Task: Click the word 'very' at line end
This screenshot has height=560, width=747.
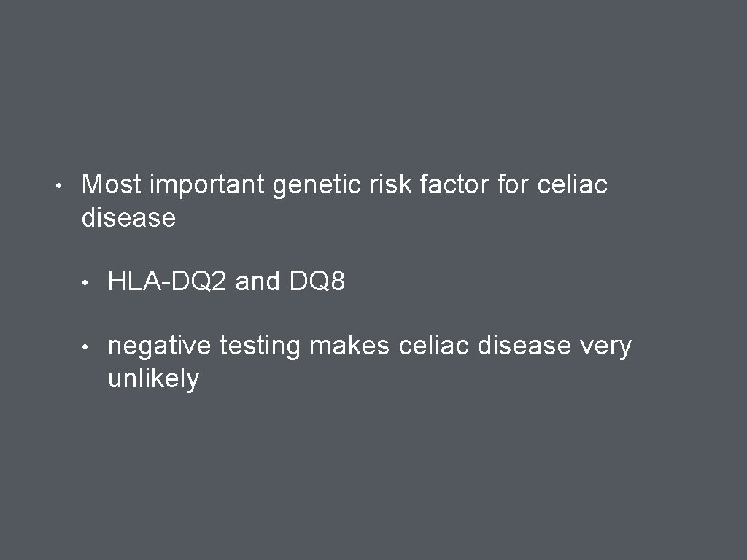Action: pyautogui.click(x=606, y=346)
